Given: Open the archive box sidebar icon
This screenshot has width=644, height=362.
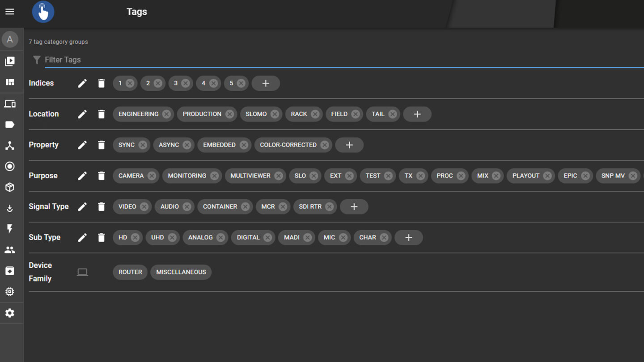Looking at the screenshot, I should (10, 271).
